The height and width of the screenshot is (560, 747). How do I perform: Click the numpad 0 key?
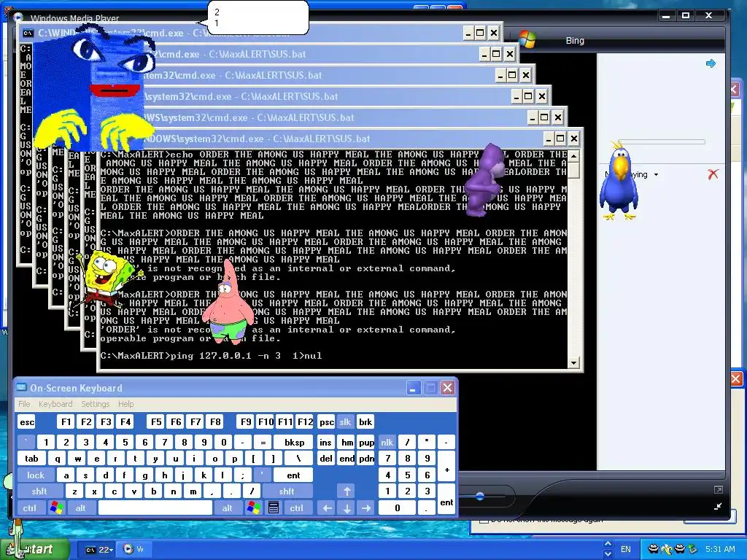(x=398, y=507)
